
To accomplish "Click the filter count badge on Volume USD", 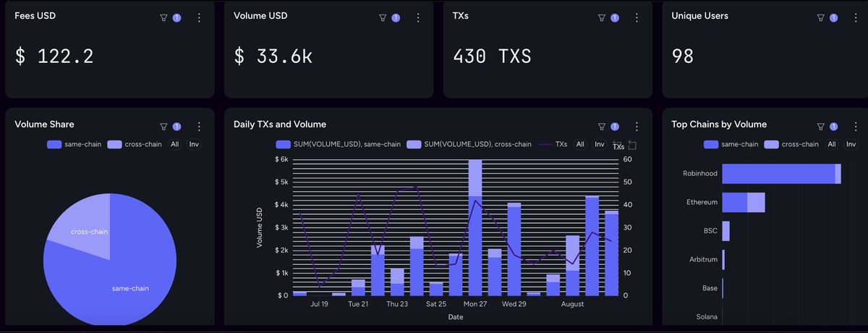I will point(396,17).
